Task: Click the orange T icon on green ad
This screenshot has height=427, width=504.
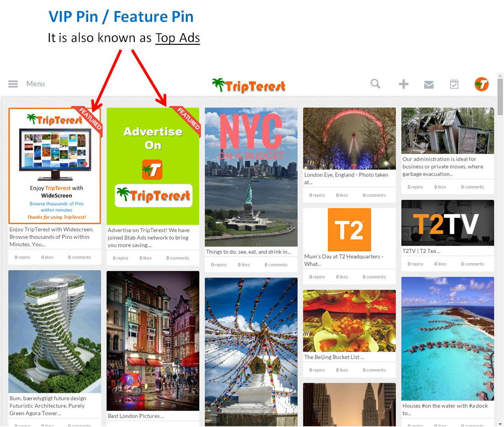Action: click(x=152, y=169)
